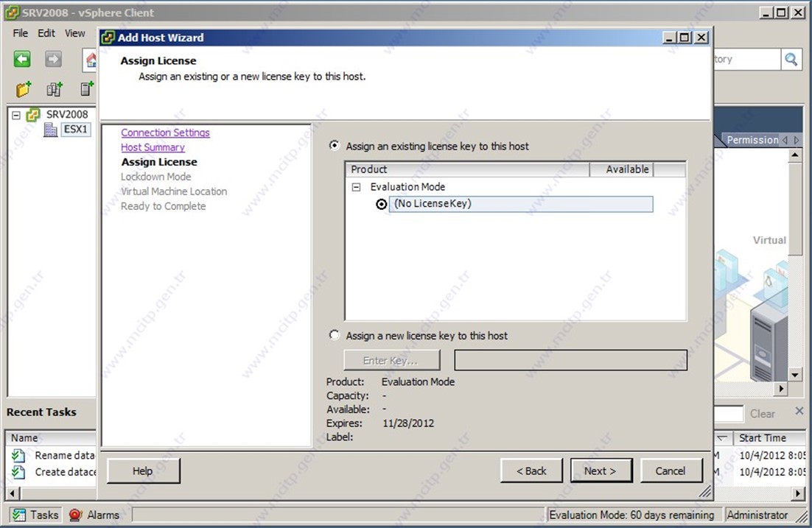
Task: Select Assign a new license key radio
Action: pyautogui.click(x=335, y=335)
